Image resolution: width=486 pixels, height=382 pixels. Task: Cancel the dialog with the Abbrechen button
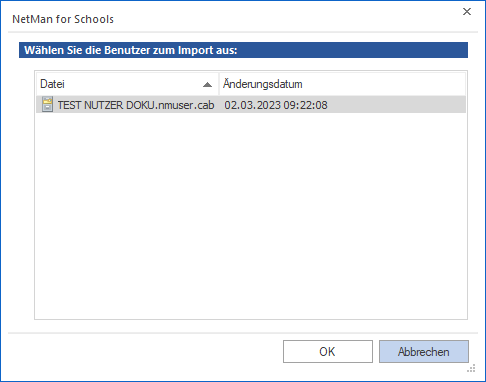[x=424, y=351]
